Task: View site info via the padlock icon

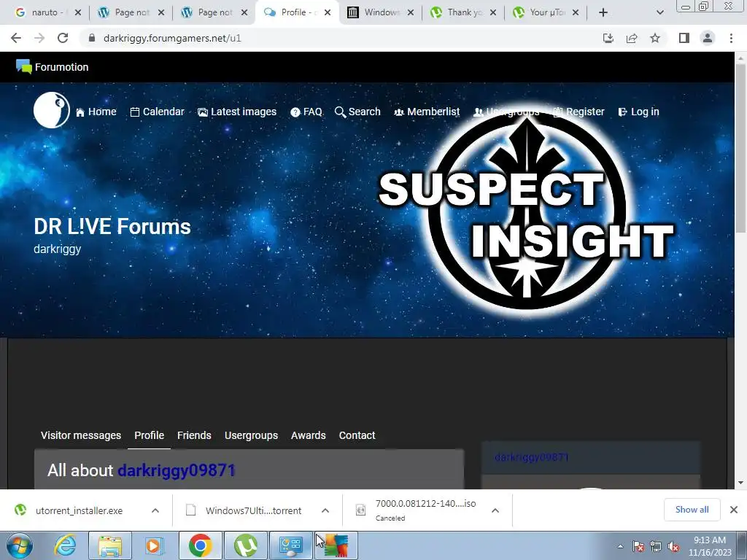Action: pyautogui.click(x=91, y=38)
